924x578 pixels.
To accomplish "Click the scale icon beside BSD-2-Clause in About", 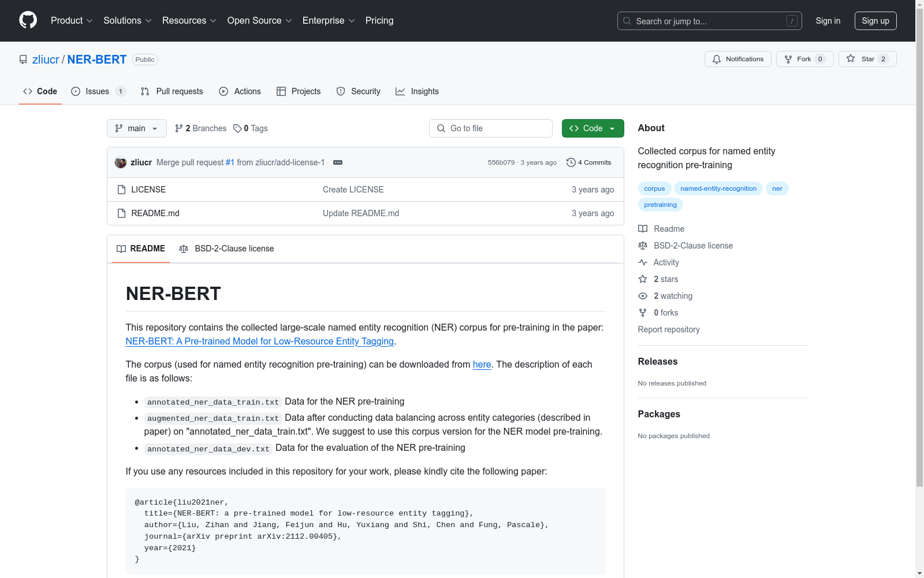I will [x=643, y=246].
